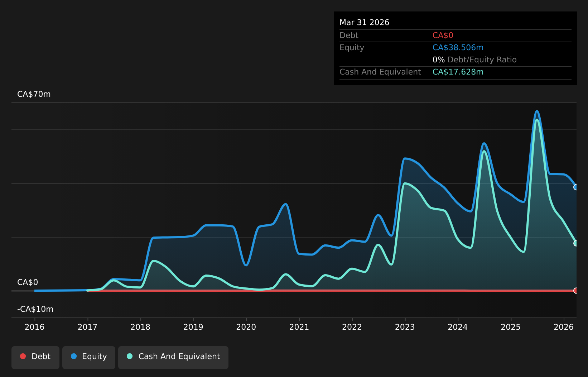Screen dimensions: 588x377
Task: Click the 2021 x-axis label
Action: click(x=299, y=327)
